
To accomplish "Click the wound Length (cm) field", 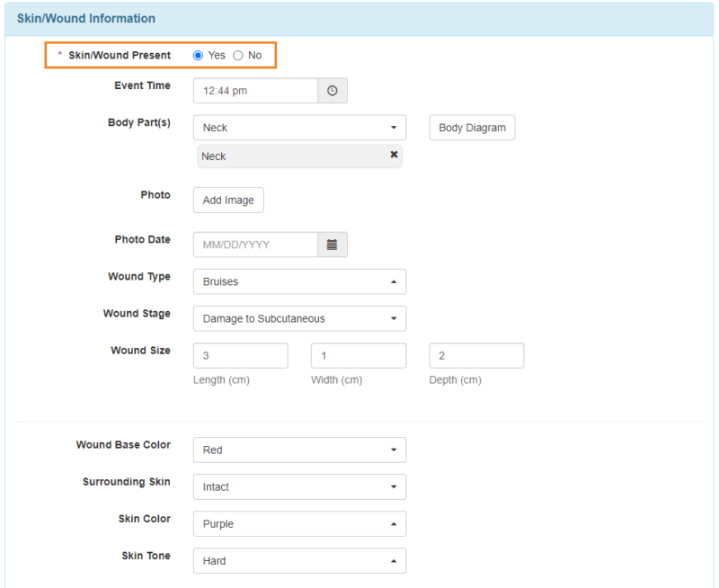I will (240, 355).
